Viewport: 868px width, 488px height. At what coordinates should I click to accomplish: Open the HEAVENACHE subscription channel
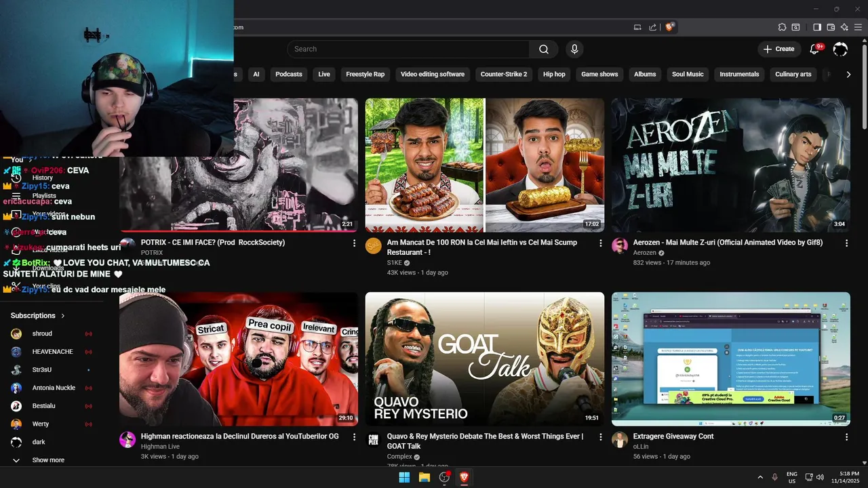(x=52, y=352)
